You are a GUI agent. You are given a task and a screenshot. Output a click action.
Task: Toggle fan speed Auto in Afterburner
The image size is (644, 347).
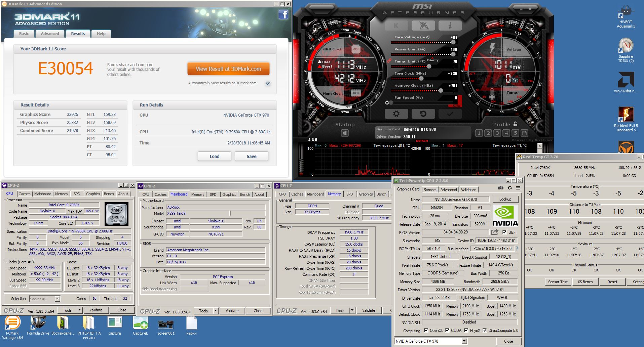[x=456, y=105]
